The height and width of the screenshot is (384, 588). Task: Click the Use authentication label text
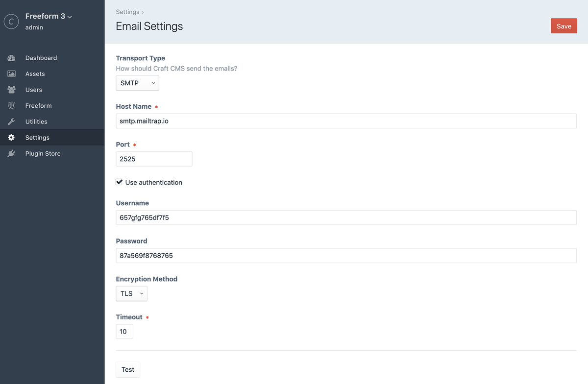click(154, 182)
